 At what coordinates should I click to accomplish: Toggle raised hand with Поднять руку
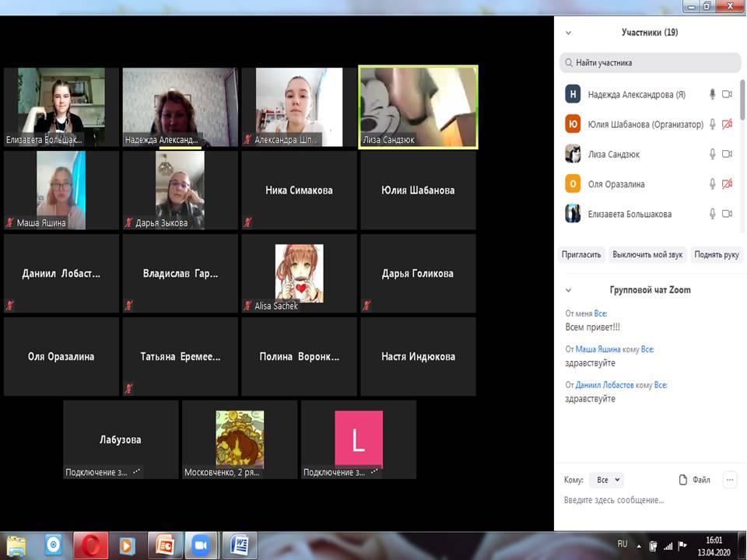coord(717,254)
